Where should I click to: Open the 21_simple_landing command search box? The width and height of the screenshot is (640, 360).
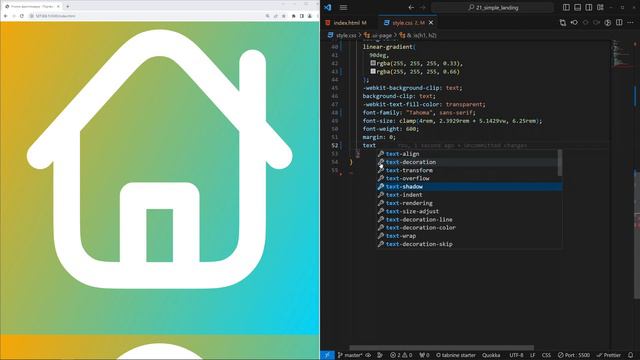tap(493, 7)
